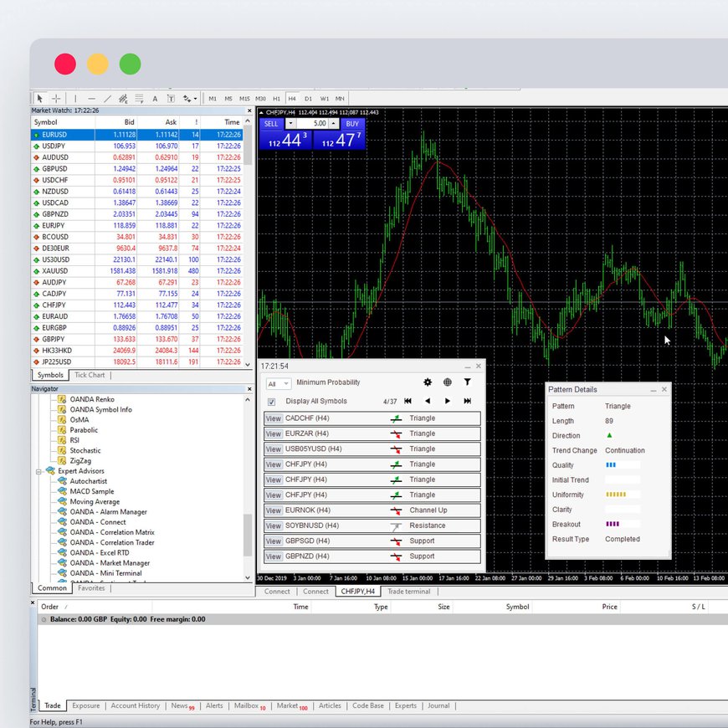728x728 pixels.
Task: Open the filter funnel in Autochartist panel
Action: point(468,382)
